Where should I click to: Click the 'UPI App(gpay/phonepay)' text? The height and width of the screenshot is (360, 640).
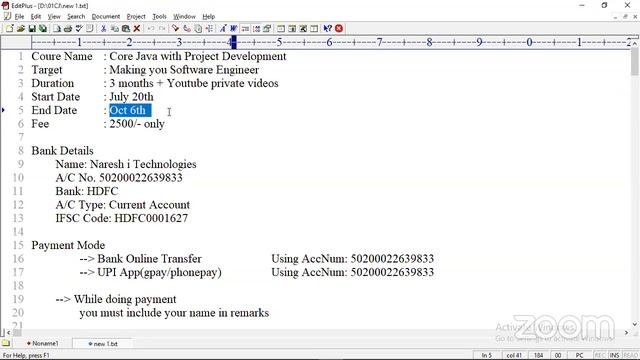[159, 272]
